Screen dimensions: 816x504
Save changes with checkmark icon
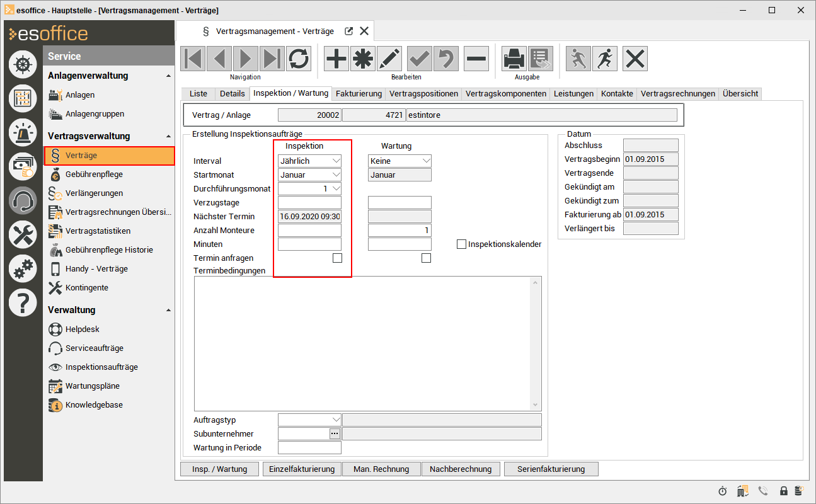click(420, 59)
